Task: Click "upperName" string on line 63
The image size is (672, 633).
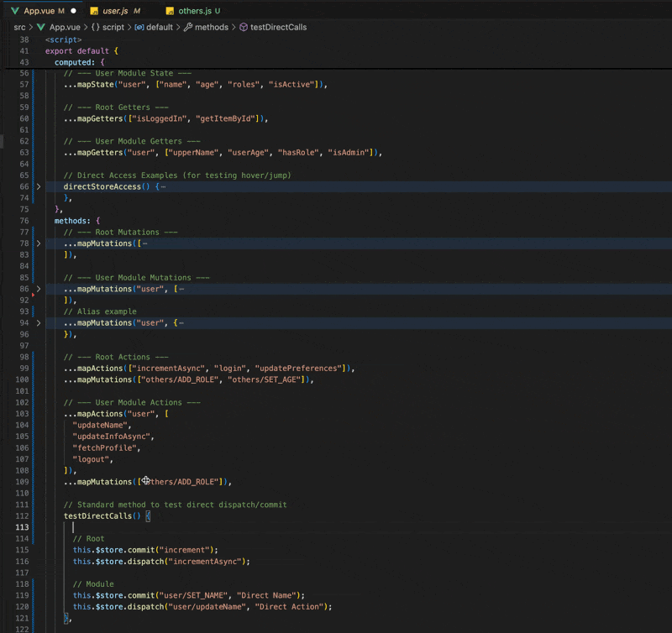Action: (194, 153)
